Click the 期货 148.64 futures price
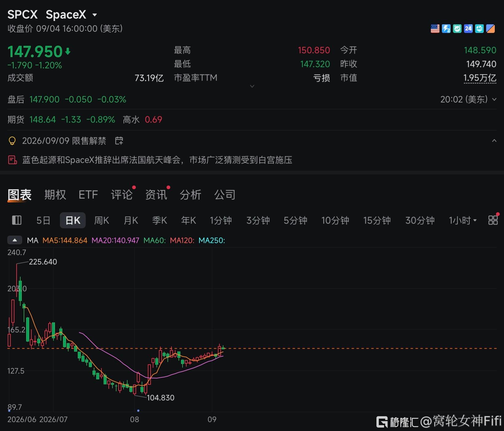 tap(43, 119)
